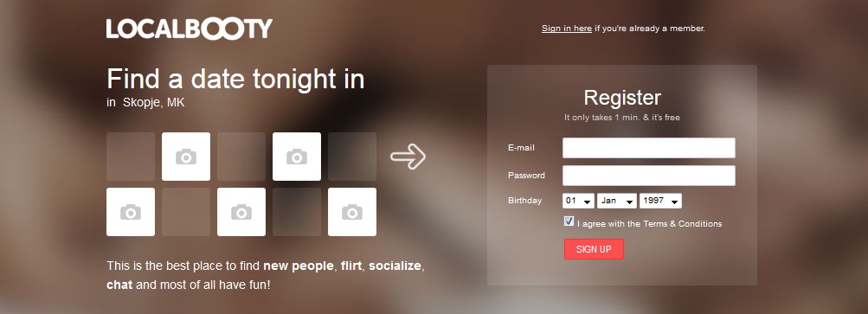Screen dimensions: 868x314
Task: Click the LOCALBOOTY logo
Action: 190,29
